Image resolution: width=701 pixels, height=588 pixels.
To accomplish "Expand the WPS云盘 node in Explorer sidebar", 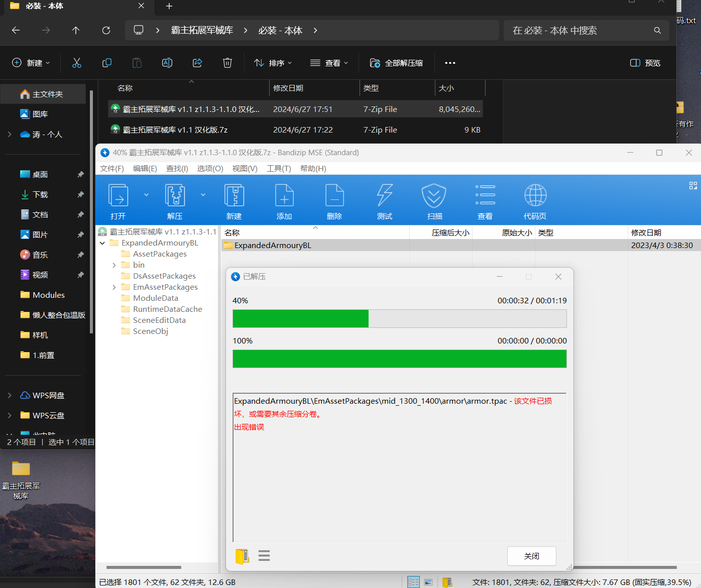I will [10, 416].
